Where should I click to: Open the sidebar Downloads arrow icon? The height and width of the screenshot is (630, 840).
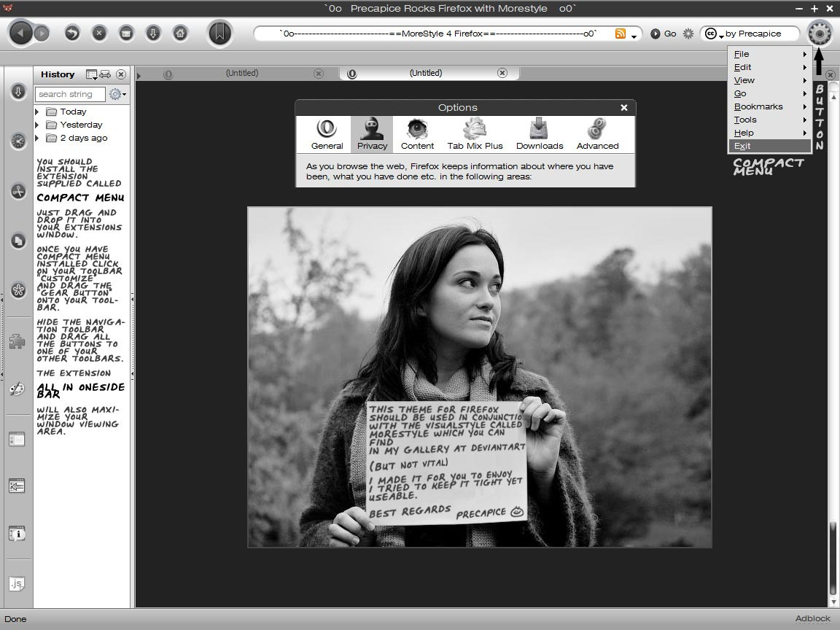18,92
